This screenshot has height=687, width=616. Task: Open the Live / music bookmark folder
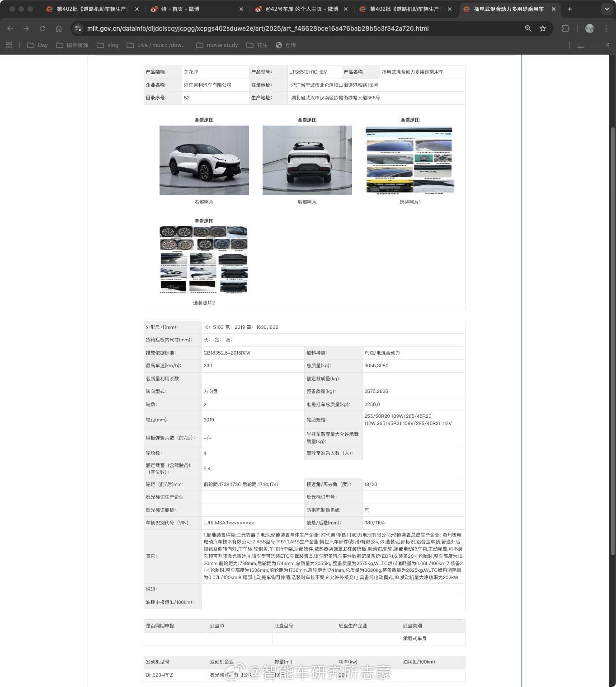pos(156,45)
